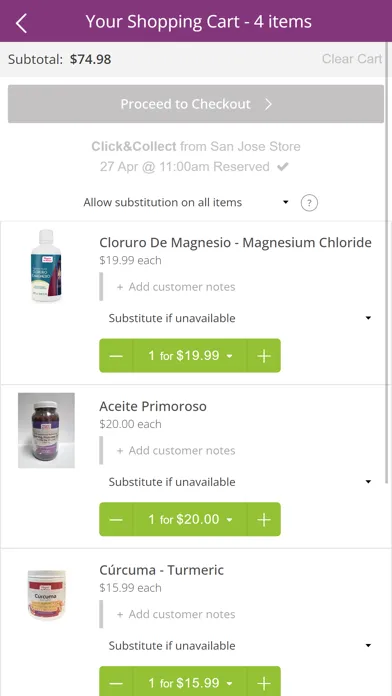This screenshot has width=392, height=696.
Task: Open the 1 for $20.00 quantity selector
Action: pos(190,519)
